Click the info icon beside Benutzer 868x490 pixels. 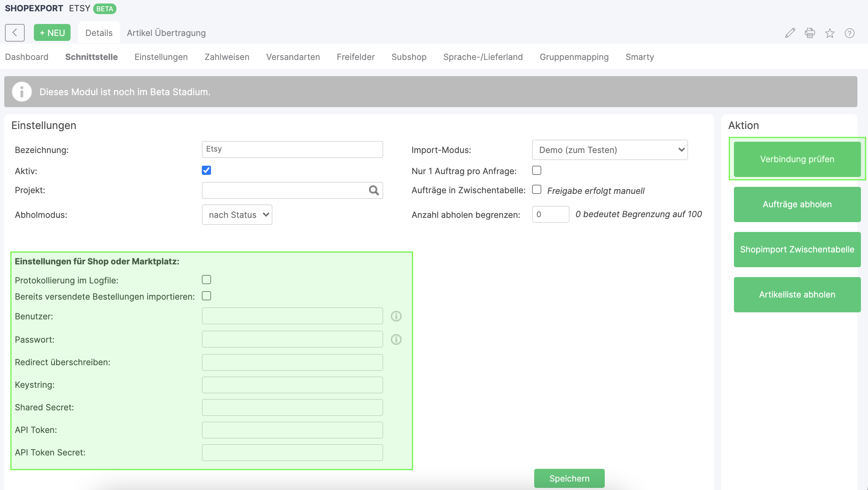point(396,316)
